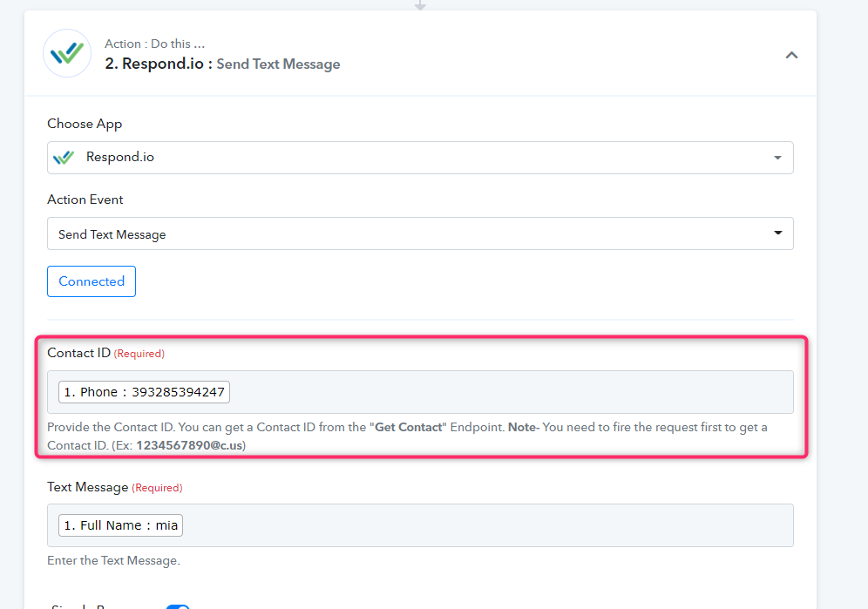Image resolution: width=868 pixels, height=609 pixels.
Task: Click the Text Message label
Action: click(87, 487)
